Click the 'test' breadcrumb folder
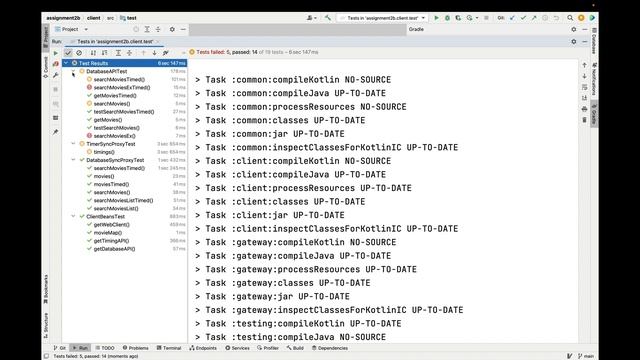 129,18
